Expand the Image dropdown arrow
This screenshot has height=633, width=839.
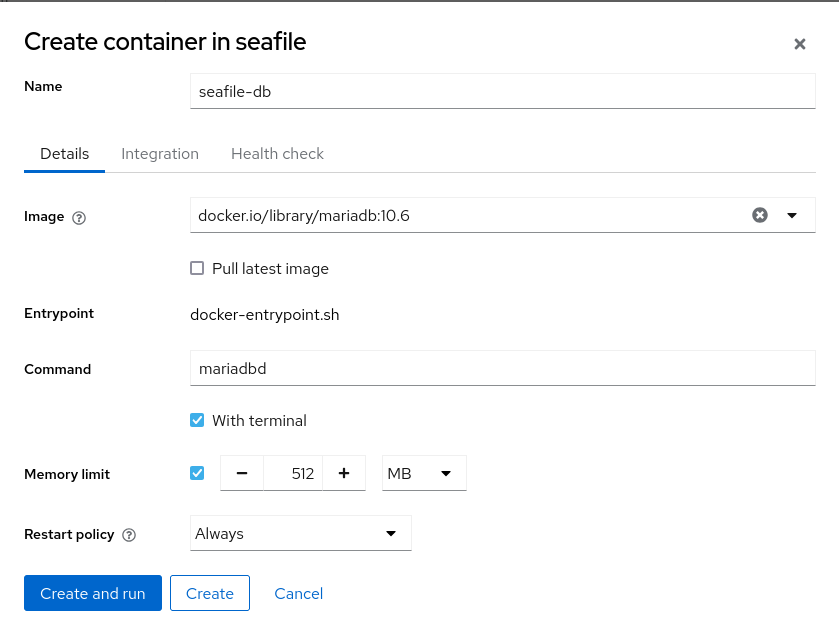coord(792,215)
